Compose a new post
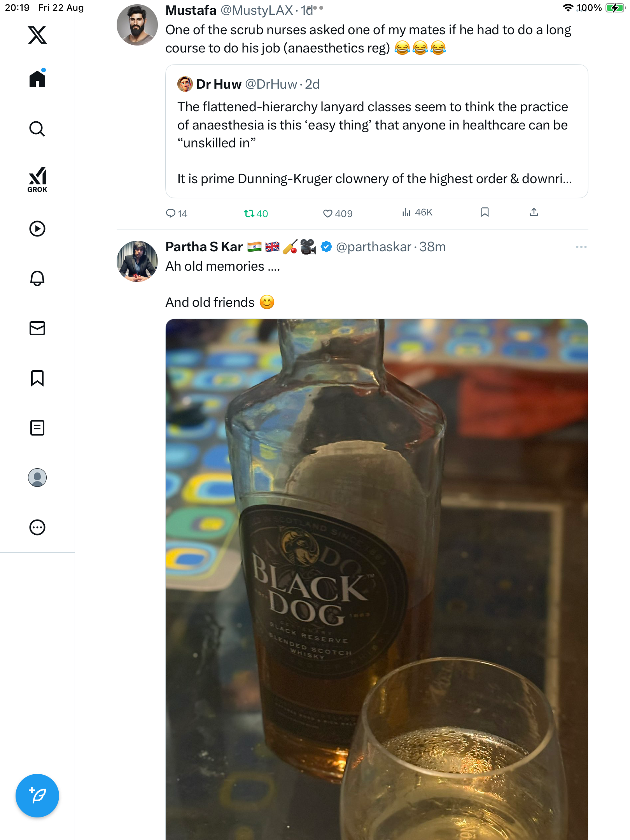The height and width of the screenshot is (840, 630). pos(37,796)
